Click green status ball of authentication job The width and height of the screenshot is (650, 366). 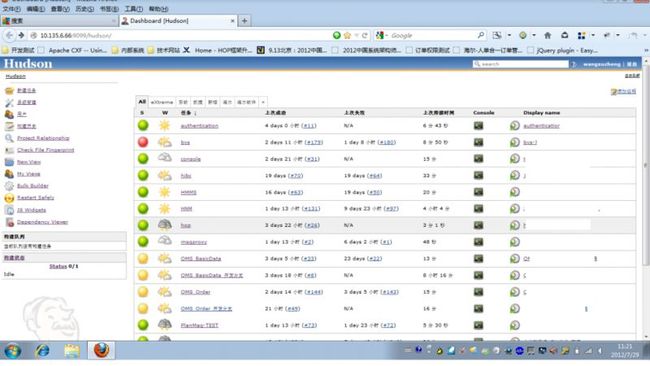[x=143, y=126]
